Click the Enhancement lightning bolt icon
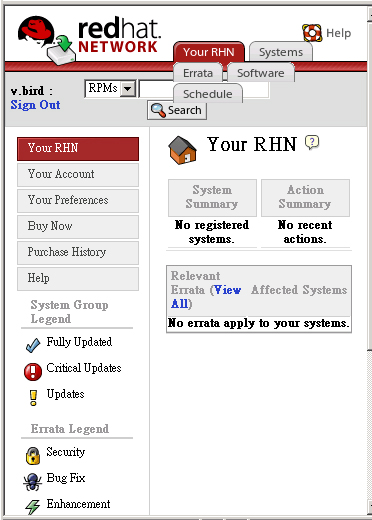Screen dimensions: 372x520 (33, 507)
